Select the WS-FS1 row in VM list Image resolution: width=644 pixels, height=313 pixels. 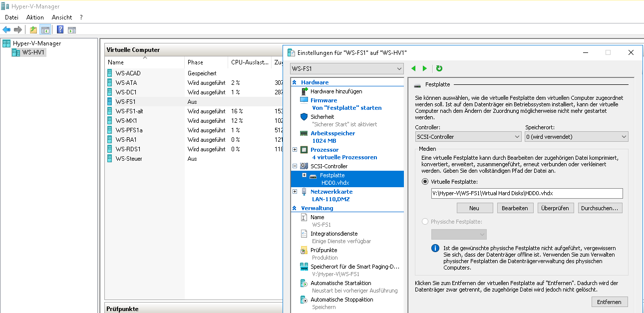(194, 102)
